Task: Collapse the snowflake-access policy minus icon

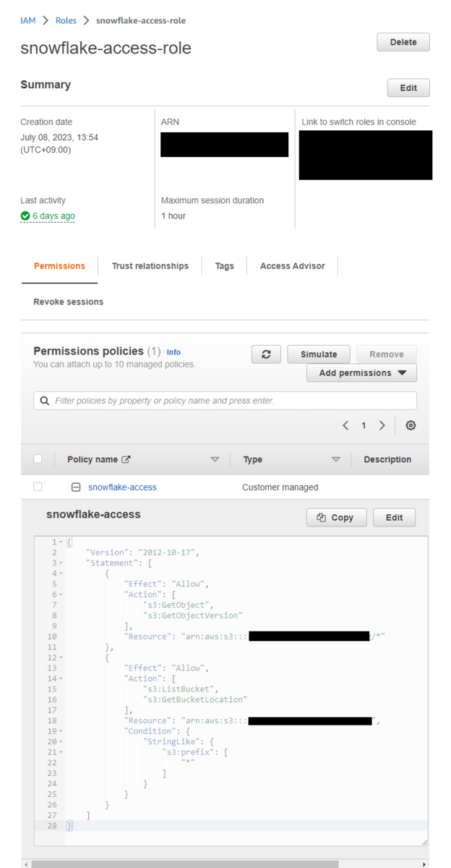Action: click(76, 488)
